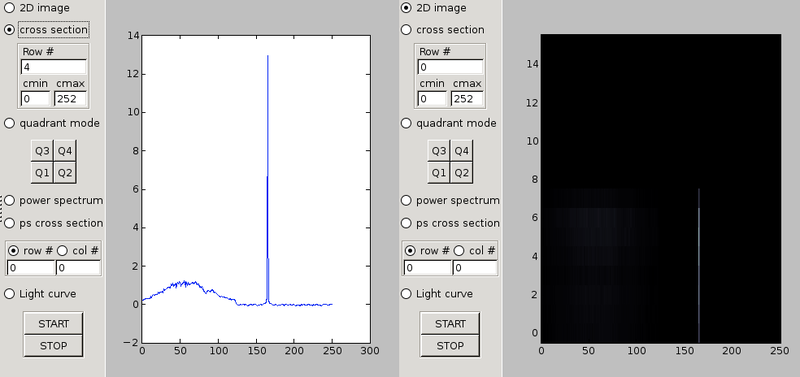
Task: Select cross section radio in left panel
Action: [9, 30]
